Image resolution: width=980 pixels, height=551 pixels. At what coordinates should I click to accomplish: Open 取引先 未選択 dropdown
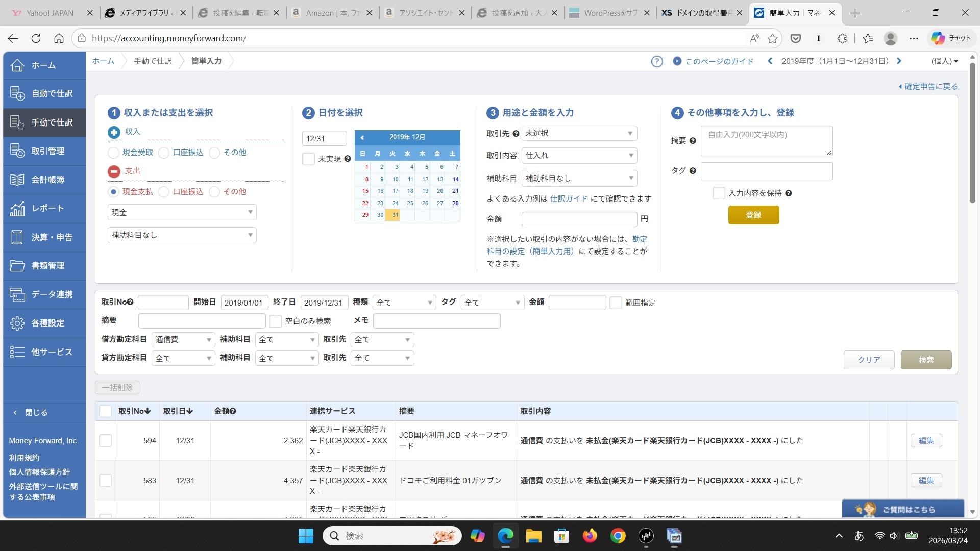pyautogui.click(x=579, y=133)
